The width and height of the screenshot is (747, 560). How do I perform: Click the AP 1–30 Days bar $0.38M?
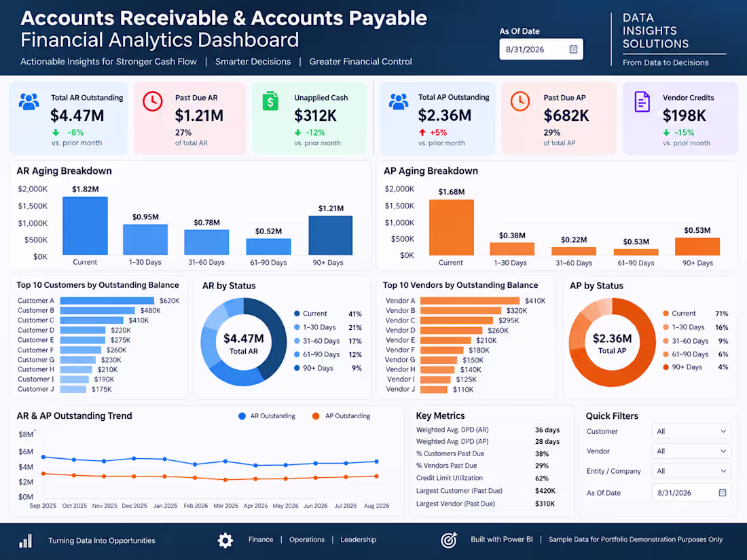click(x=512, y=249)
